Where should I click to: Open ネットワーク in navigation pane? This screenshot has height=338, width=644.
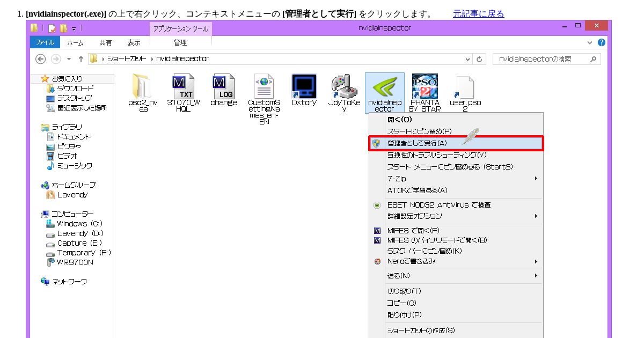(69, 282)
